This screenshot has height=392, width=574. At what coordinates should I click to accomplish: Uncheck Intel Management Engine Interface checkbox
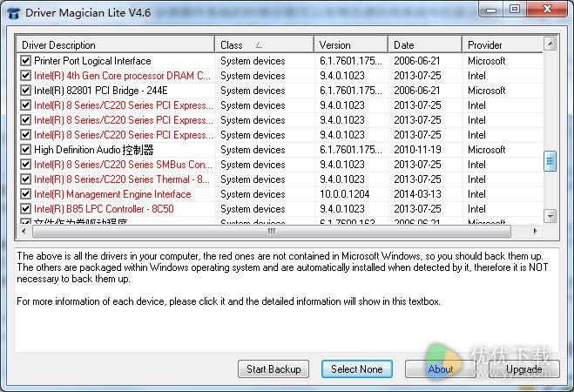25,194
